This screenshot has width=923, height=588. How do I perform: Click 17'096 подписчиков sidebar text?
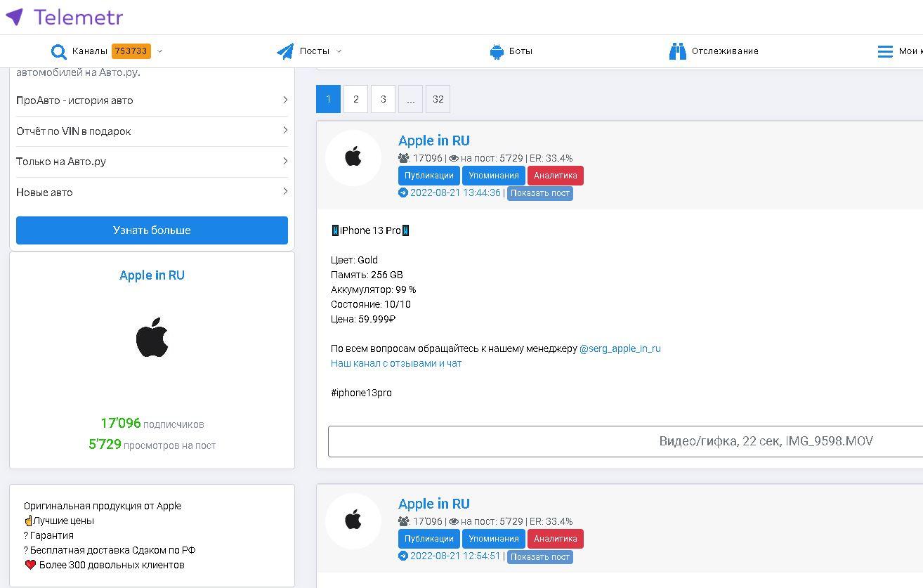coord(152,424)
